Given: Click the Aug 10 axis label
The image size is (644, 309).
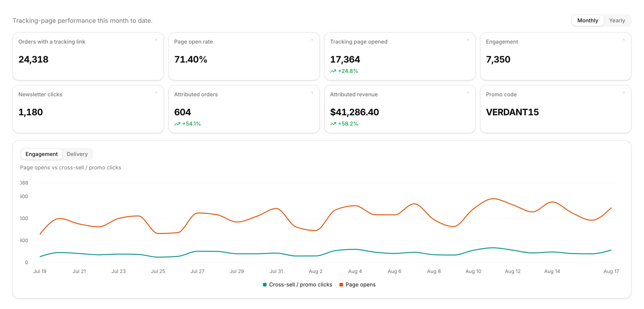Looking at the screenshot, I should [x=473, y=271].
